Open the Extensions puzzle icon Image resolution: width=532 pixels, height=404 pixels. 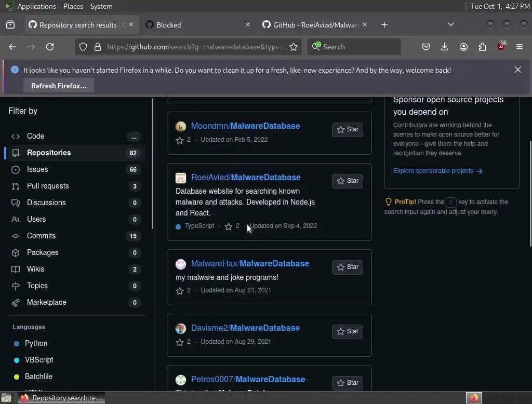(x=482, y=47)
